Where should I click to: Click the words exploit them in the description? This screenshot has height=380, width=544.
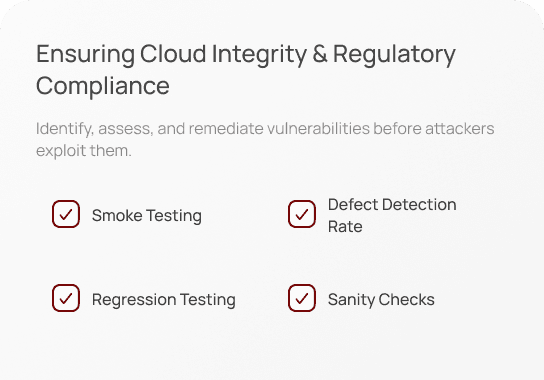[84, 151]
